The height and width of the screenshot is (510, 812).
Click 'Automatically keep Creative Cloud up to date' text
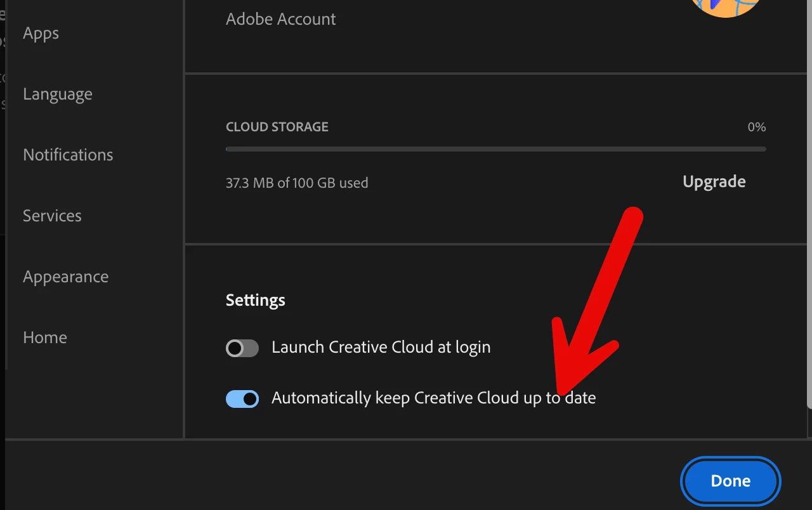[434, 398]
